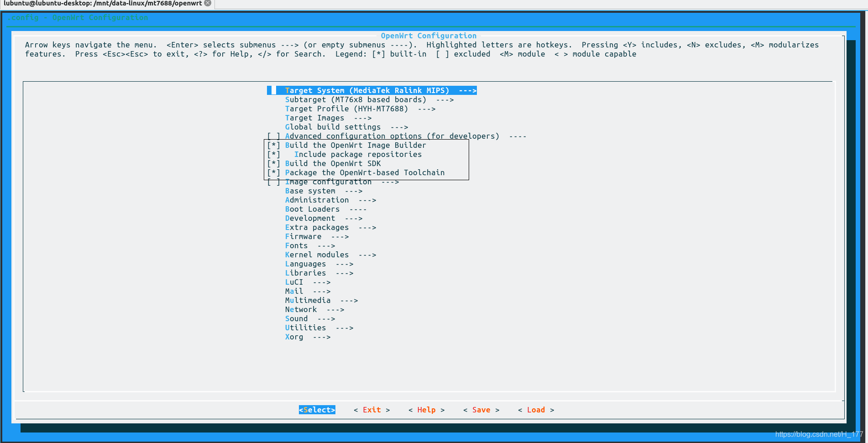Open the Network submenu
This screenshot has width=868, height=443.
(x=315, y=309)
